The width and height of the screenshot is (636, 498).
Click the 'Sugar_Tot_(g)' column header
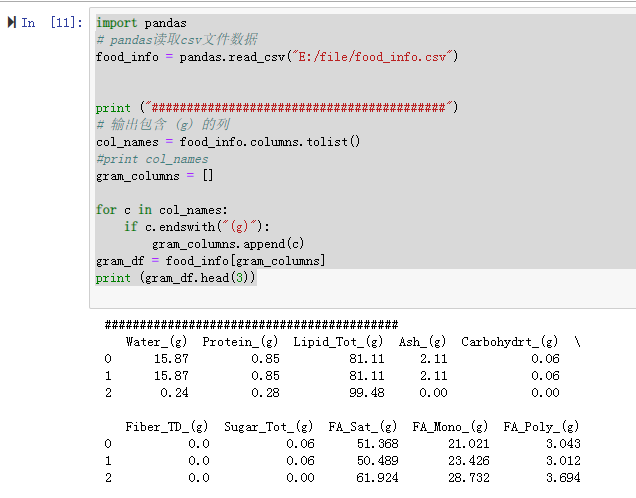(x=269, y=427)
